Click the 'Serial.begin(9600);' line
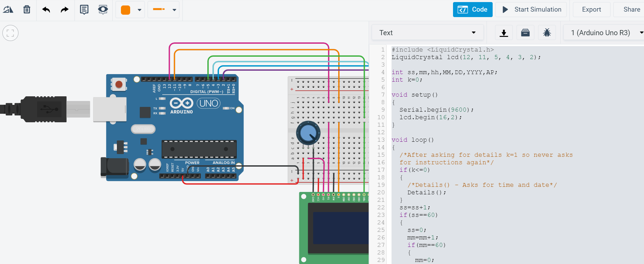Screen dimensions: 644x264 [437, 110]
